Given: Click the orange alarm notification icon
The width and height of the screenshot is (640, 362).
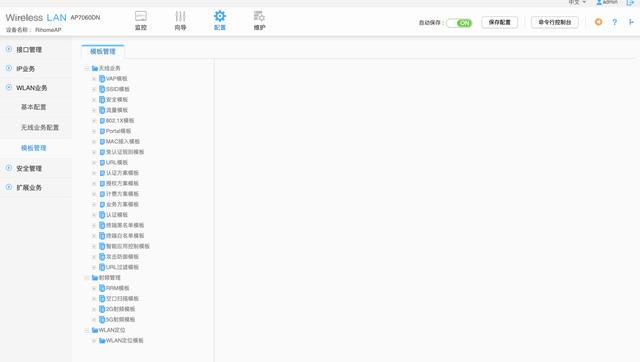Looking at the screenshot, I should tap(598, 22).
